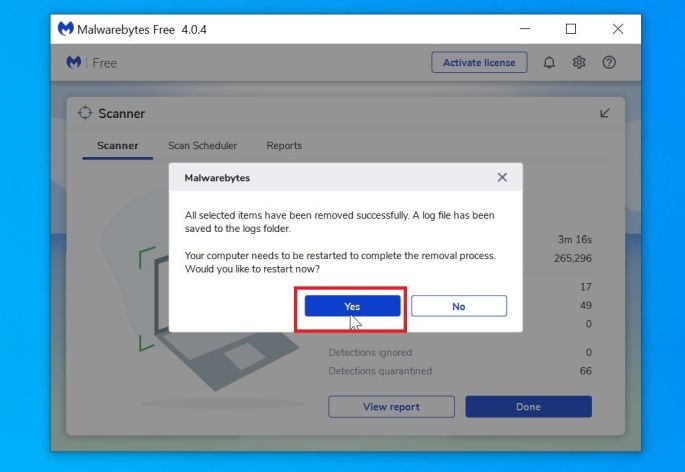
Task: Click Yes to restart now
Action: [x=352, y=306]
